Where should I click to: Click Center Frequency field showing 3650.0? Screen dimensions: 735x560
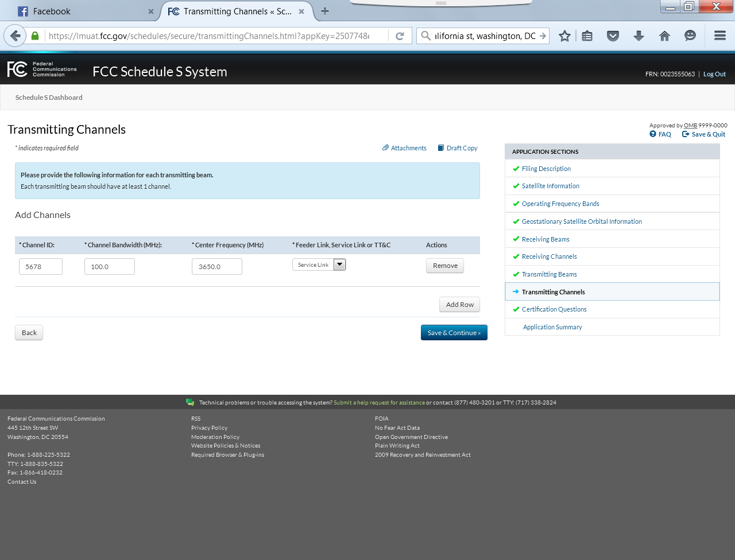216,267
